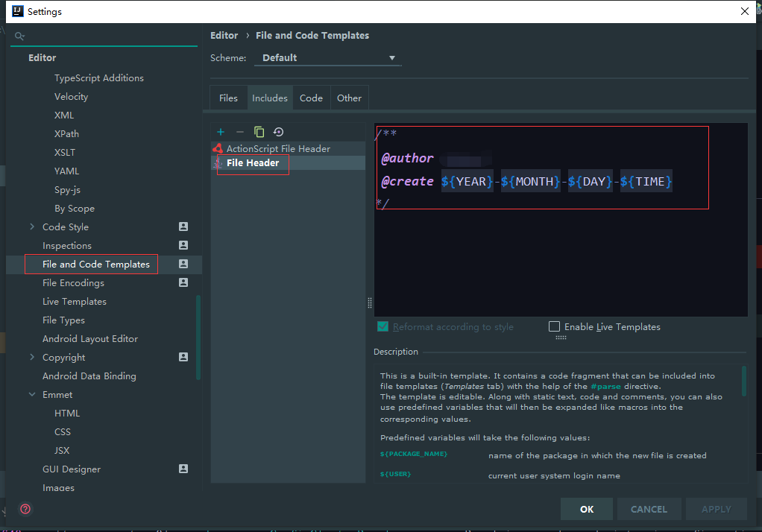Click profile icon next to Inspections

coord(183,245)
